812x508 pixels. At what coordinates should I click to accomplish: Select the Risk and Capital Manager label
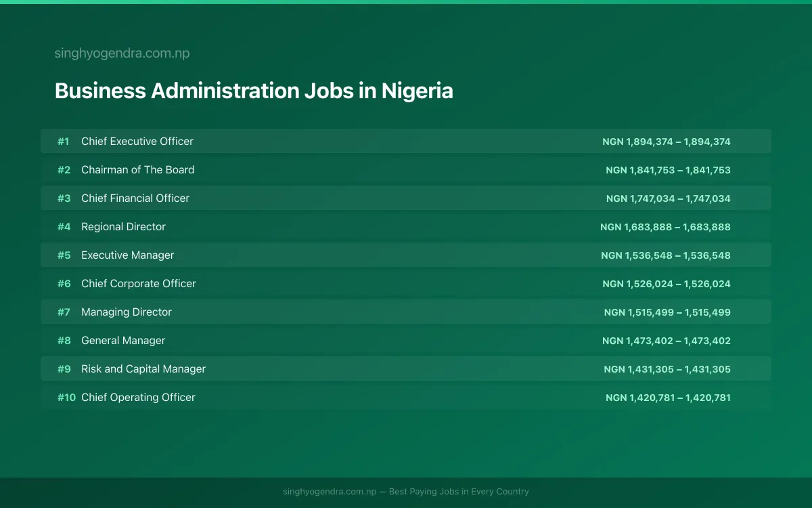[x=143, y=369]
